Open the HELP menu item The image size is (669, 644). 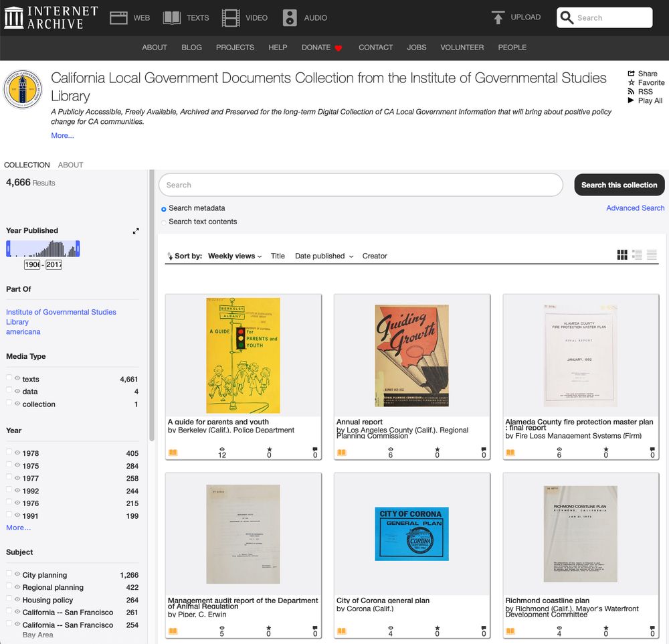[278, 48]
